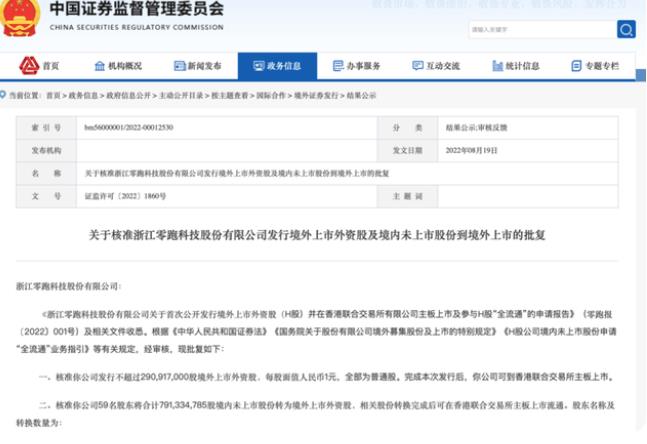Click the document icon beside 办事服务
647x444 pixels.
click(338, 66)
